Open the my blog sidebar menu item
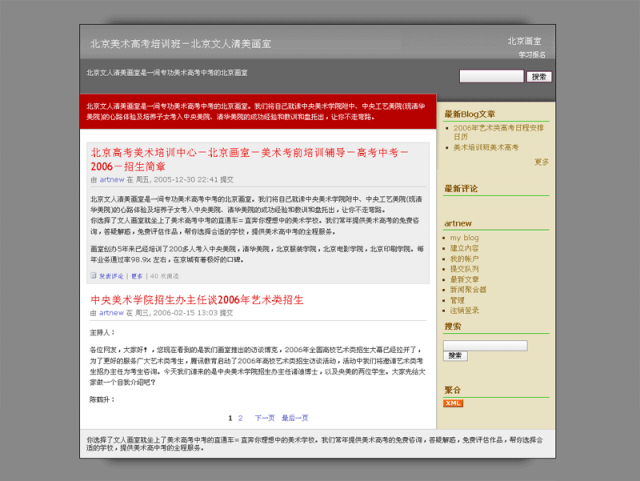The height and width of the screenshot is (481, 640). [x=464, y=238]
